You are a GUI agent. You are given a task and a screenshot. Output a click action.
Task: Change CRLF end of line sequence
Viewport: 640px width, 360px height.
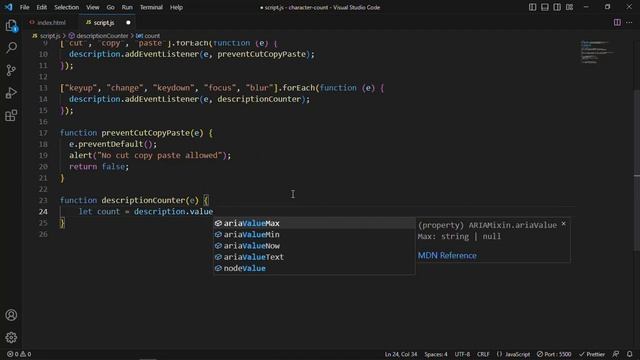click(483, 354)
